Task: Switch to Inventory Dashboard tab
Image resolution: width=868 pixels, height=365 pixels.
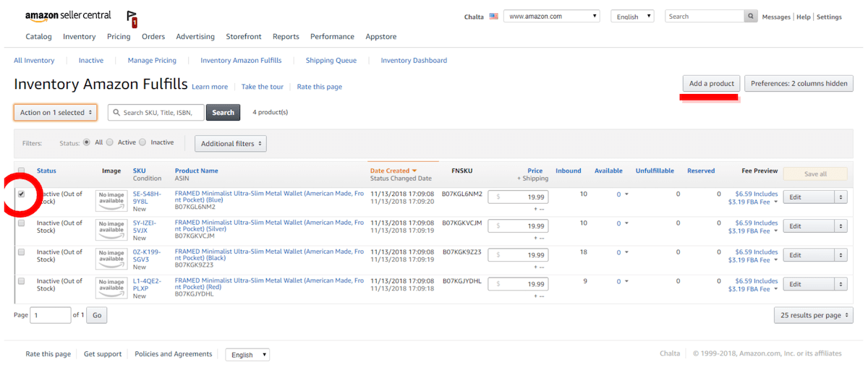Action: pyautogui.click(x=414, y=61)
